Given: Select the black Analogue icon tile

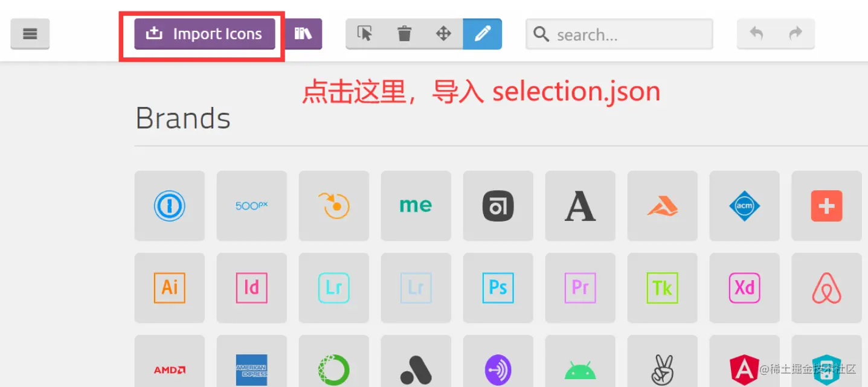Looking at the screenshot, I should [x=416, y=361].
